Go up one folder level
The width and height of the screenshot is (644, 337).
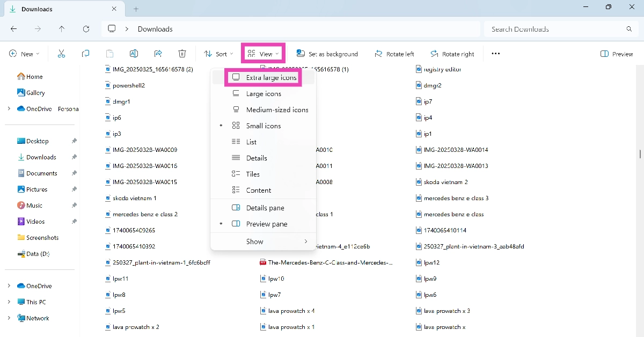62,29
